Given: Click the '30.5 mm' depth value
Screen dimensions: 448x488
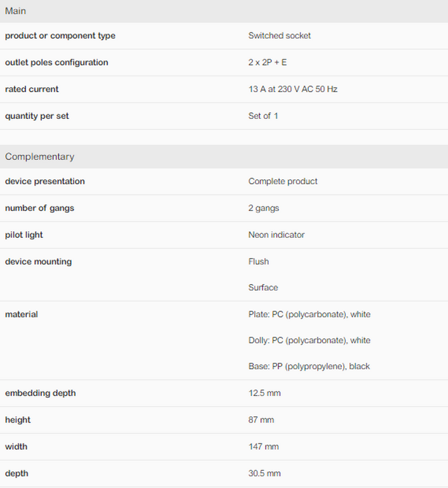Looking at the screenshot, I should [264, 473].
